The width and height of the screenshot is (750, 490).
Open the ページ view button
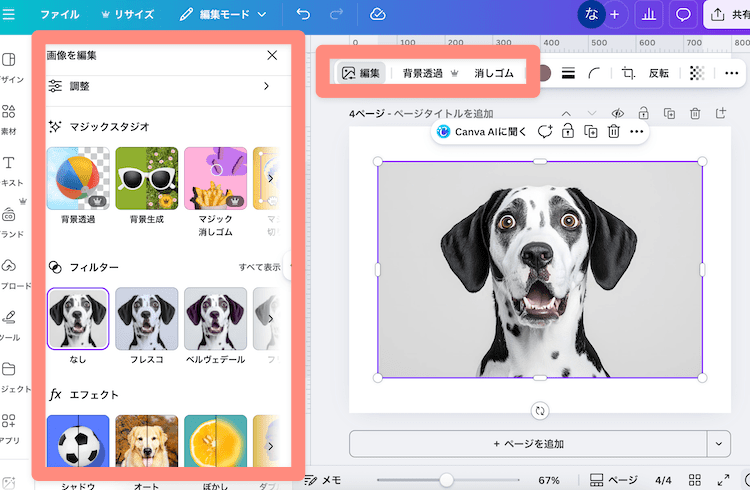tap(613, 480)
